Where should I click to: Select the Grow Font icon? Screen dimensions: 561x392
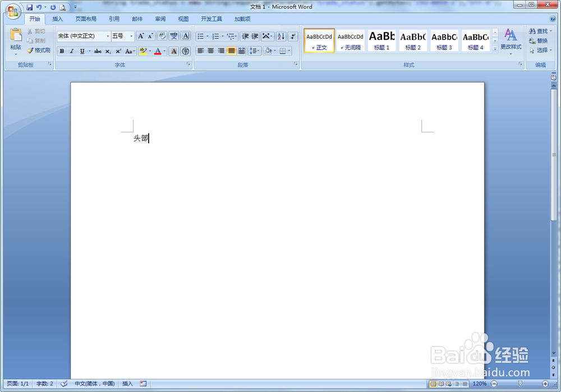pyautogui.click(x=141, y=35)
